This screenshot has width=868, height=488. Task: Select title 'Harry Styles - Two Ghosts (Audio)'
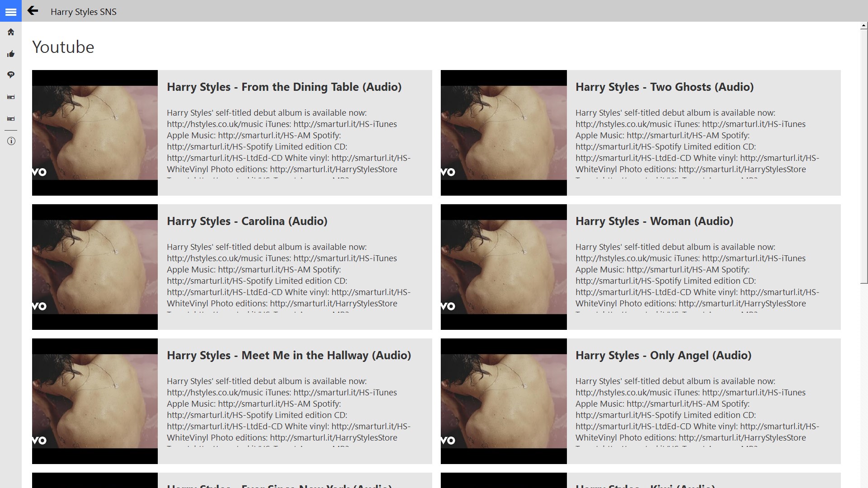pyautogui.click(x=665, y=87)
